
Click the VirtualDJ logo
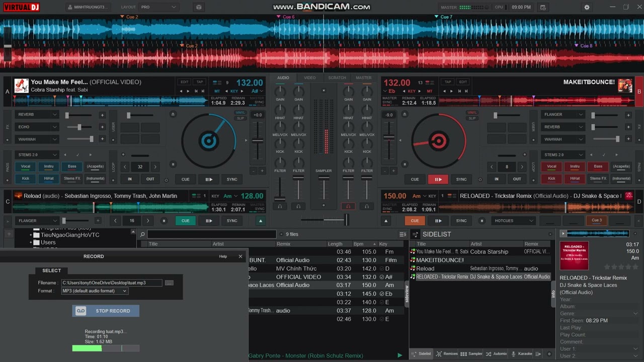pos(22,7)
